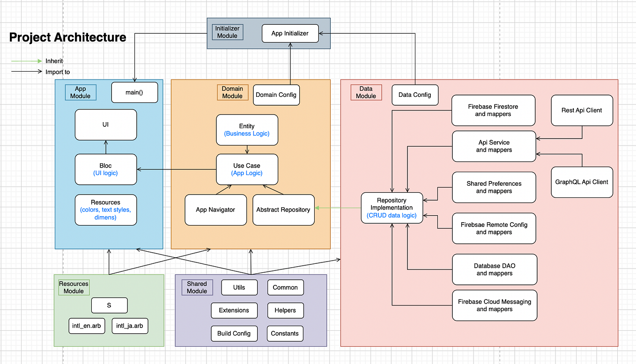Toggle the App Navigator box
This screenshot has height=364, width=636.
click(x=215, y=210)
